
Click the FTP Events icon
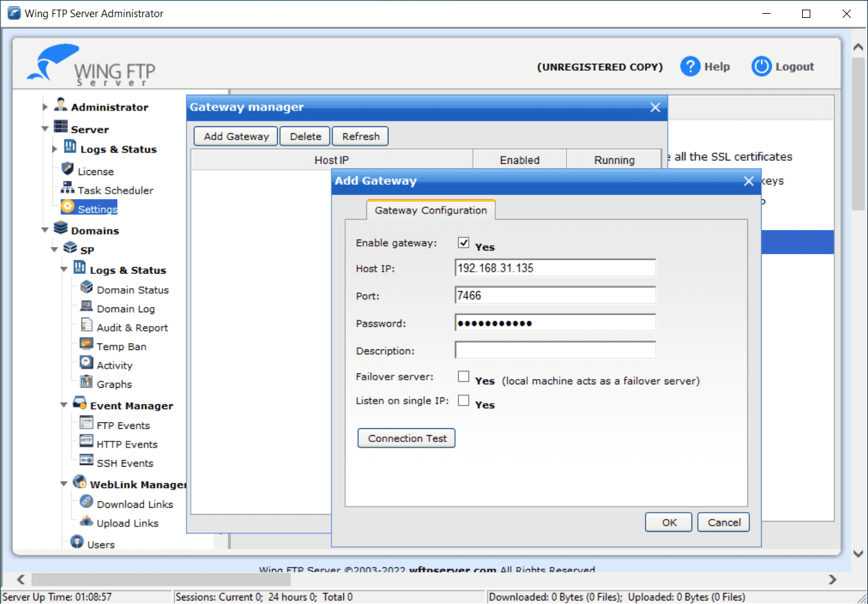tap(86, 423)
